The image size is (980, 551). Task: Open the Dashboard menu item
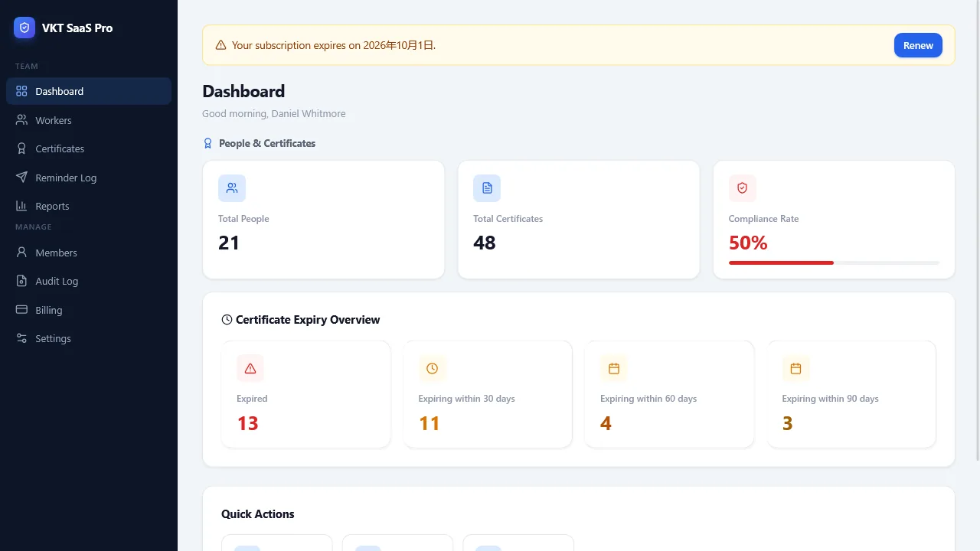point(89,91)
